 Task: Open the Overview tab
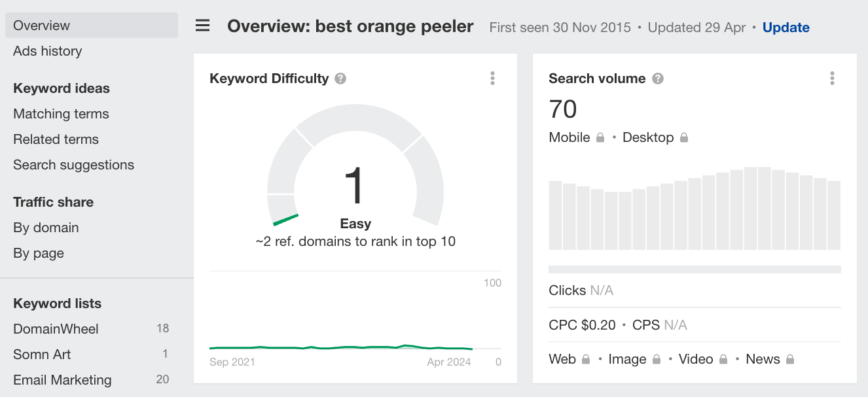pyautogui.click(x=41, y=26)
